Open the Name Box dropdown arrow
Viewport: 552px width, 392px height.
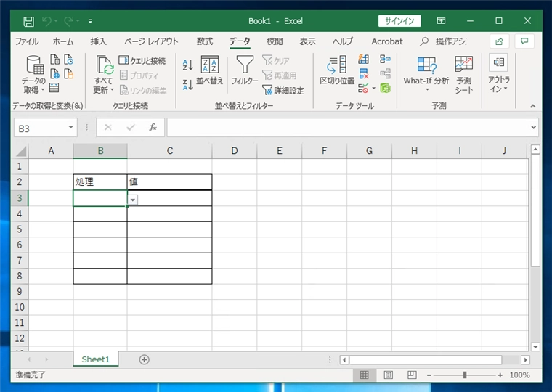coord(70,127)
